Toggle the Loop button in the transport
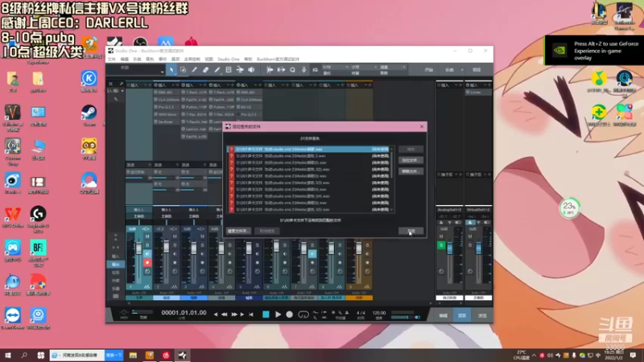 (303, 315)
